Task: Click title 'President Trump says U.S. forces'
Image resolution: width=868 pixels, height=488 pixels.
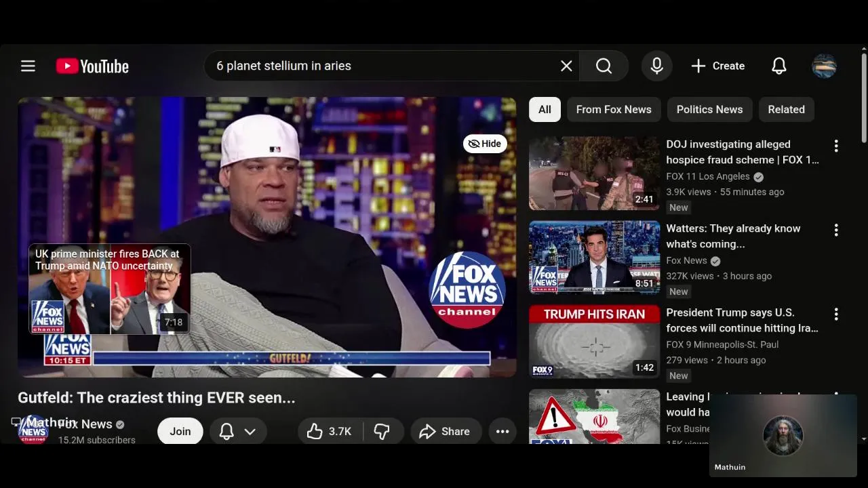Action: coord(742,320)
